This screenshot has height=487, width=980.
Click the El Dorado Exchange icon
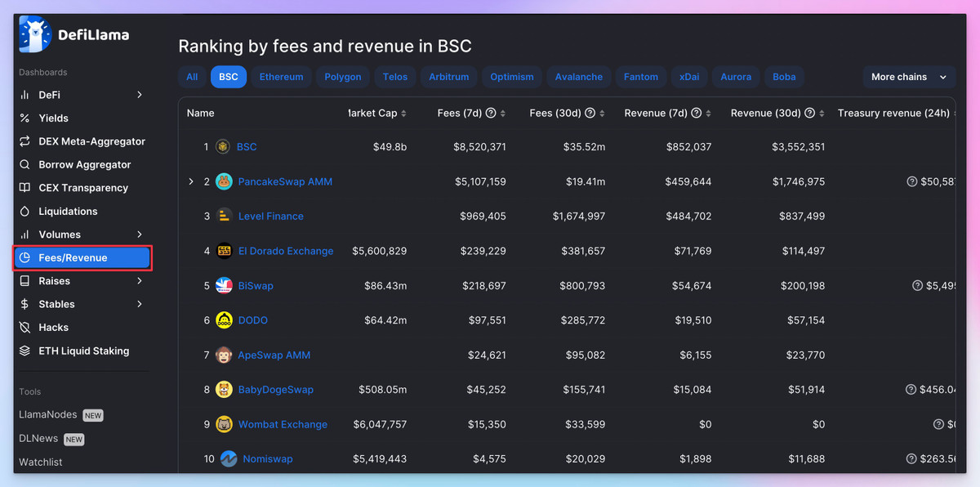pos(224,251)
